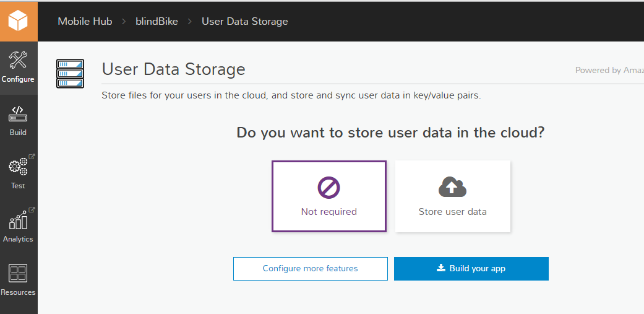The width and height of the screenshot is (644, 314).
Task: Click the external link arrow beside Test
Action: [32, 157]
